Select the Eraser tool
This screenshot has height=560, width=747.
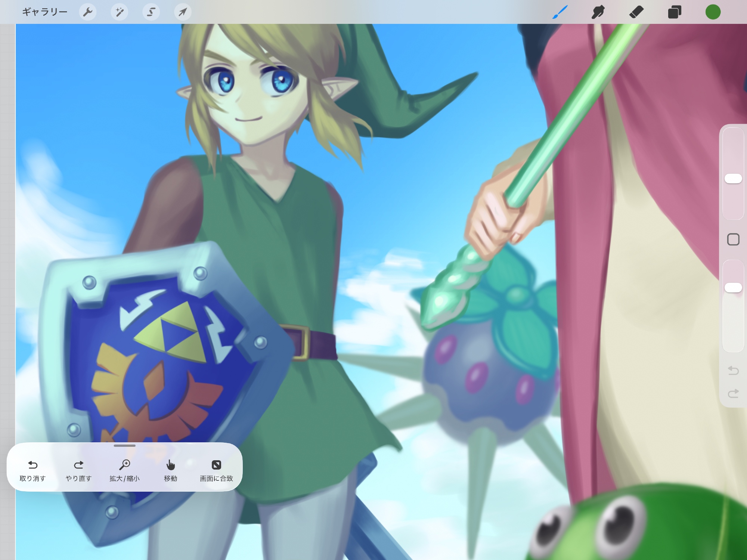636,12
